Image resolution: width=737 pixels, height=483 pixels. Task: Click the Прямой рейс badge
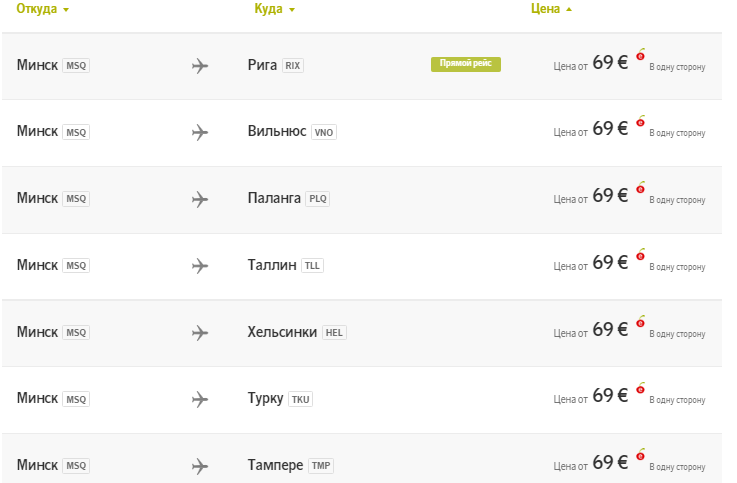[465, 64]
